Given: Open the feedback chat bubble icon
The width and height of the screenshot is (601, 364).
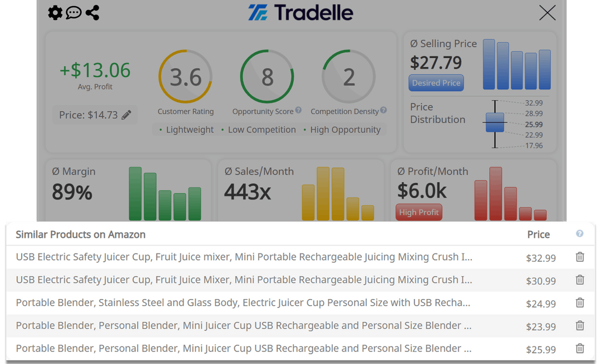Looking at the screenshot, I should pyautogui.click(x=73, y=12).
